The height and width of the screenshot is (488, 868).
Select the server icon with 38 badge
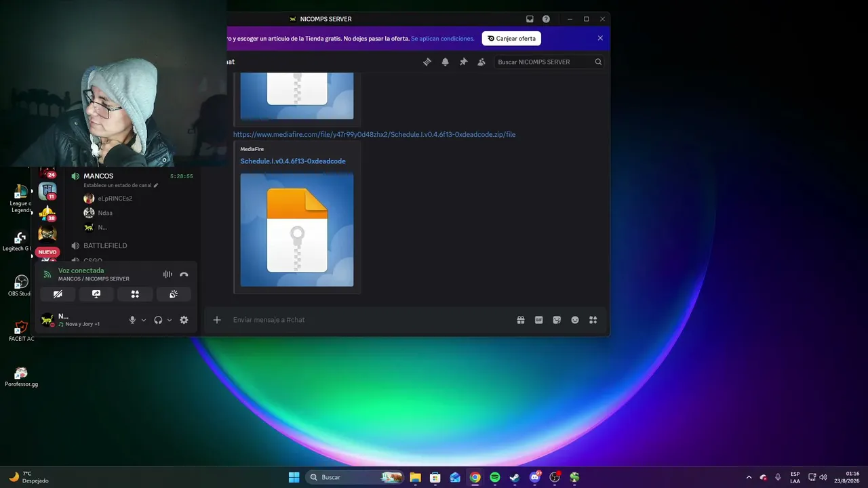tap(47, 213)
